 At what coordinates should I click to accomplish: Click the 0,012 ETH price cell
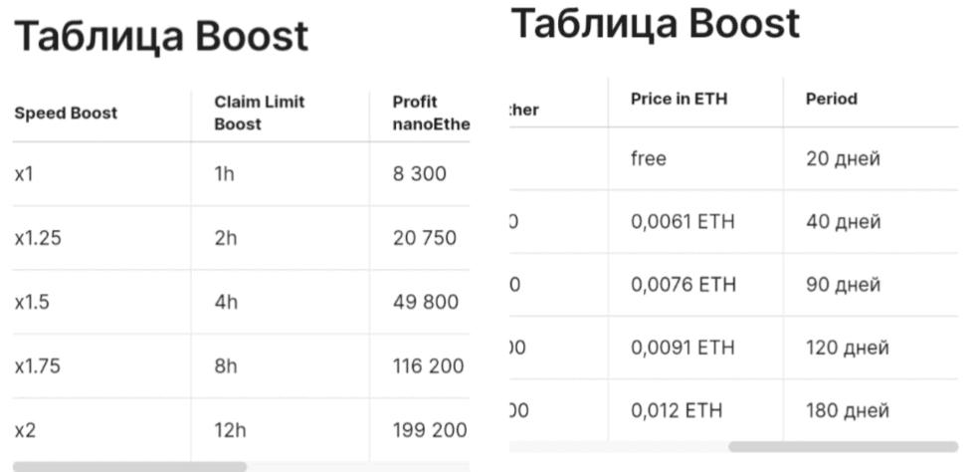pos(677,410)
